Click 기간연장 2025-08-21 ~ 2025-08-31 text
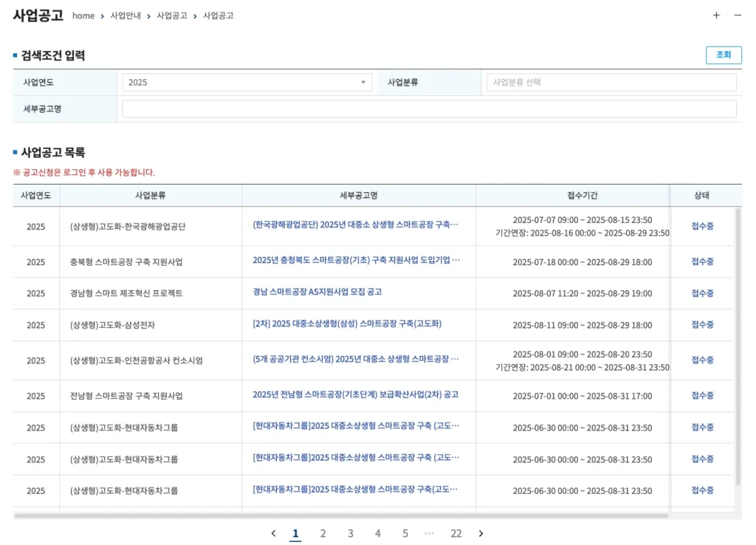756x545 pixels. tap(583, 368)
